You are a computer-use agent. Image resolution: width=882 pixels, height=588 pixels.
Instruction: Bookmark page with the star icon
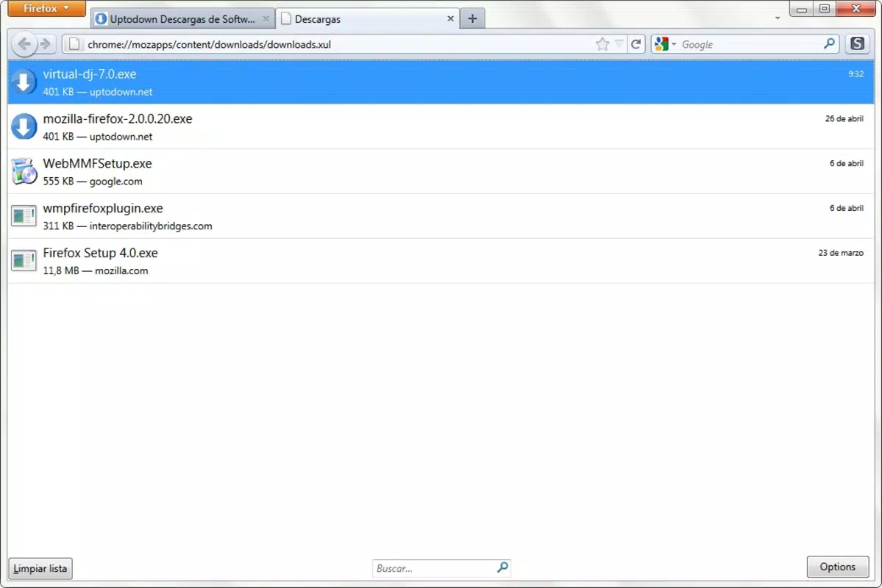602,44
